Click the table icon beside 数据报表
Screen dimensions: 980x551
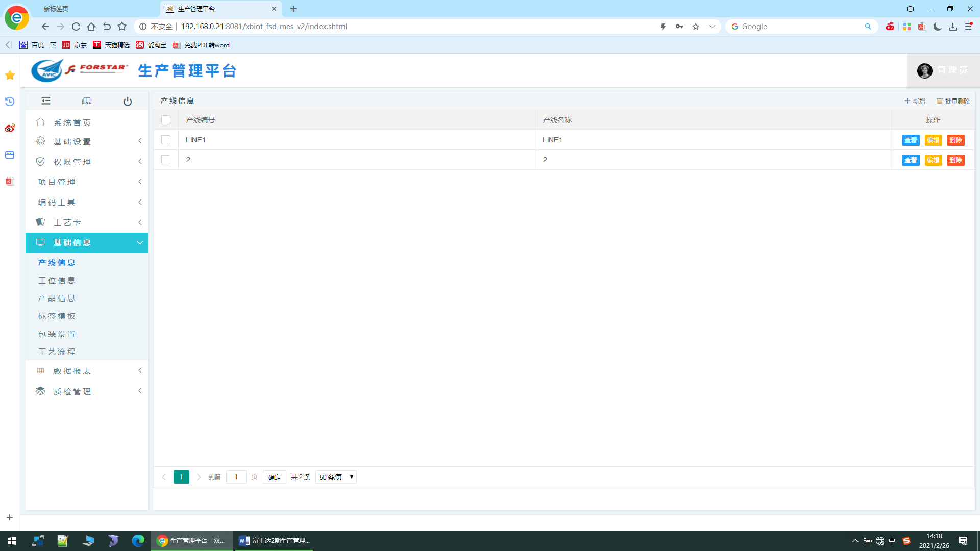(x=40, y=370)
